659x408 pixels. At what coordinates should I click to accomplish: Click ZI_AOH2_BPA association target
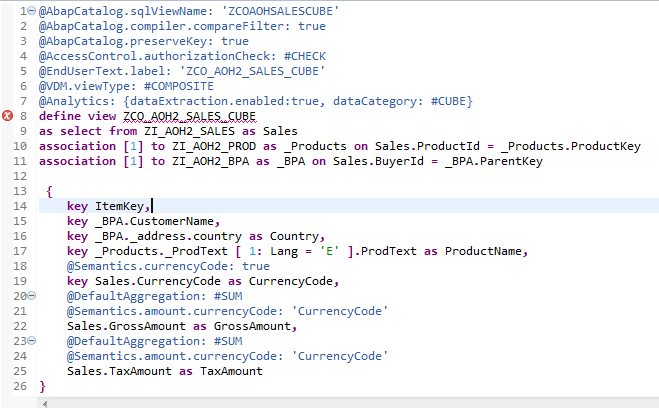coord(210,161)
